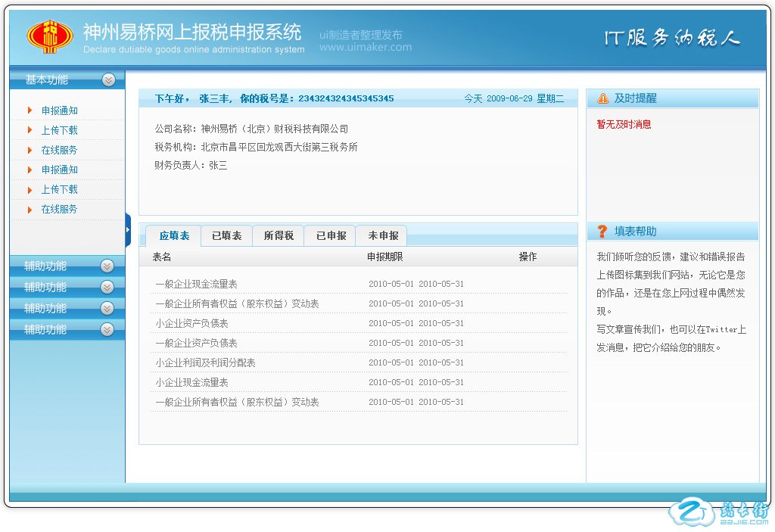
Task: Switch to the 已填表 tab
Action: click(x=226, y=236)
